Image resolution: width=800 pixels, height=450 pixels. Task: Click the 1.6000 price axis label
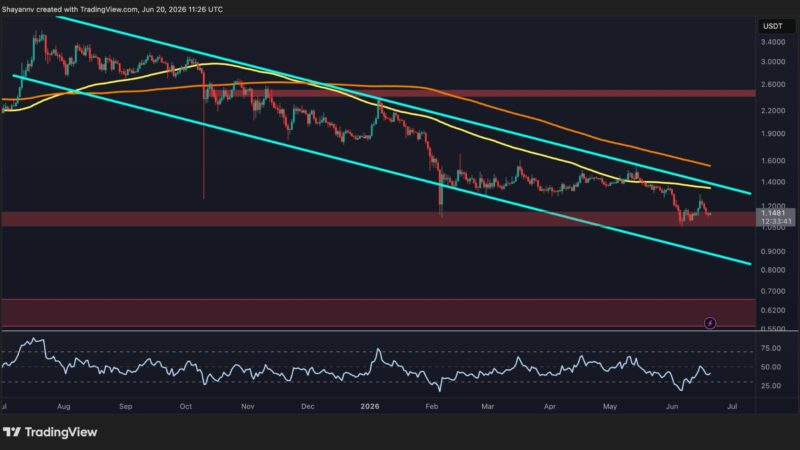pos(772,161)
